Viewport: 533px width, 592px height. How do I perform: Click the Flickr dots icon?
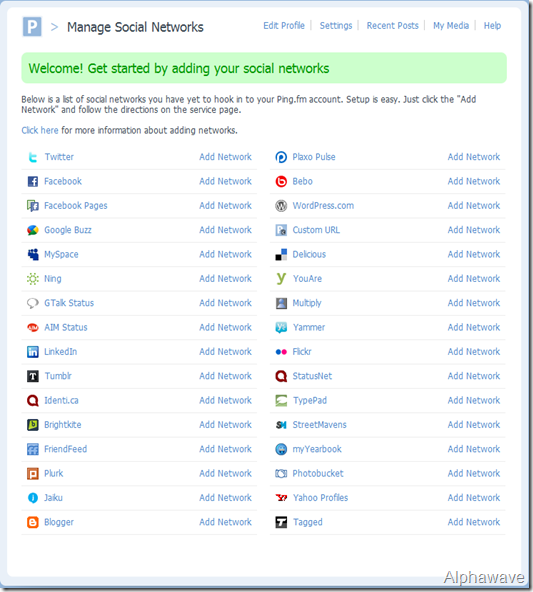(281, 352)
